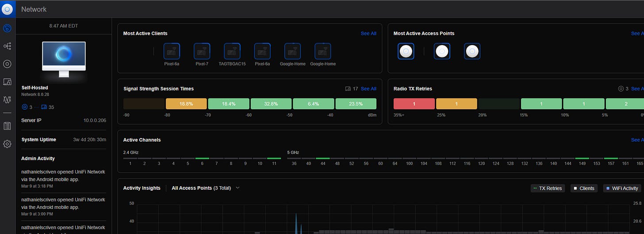Image resolution: width=644 pixels, height=234 pixels.
Task: Click the System Uptime value 3w 4d 20h 30m
Action: coord(89,140)
